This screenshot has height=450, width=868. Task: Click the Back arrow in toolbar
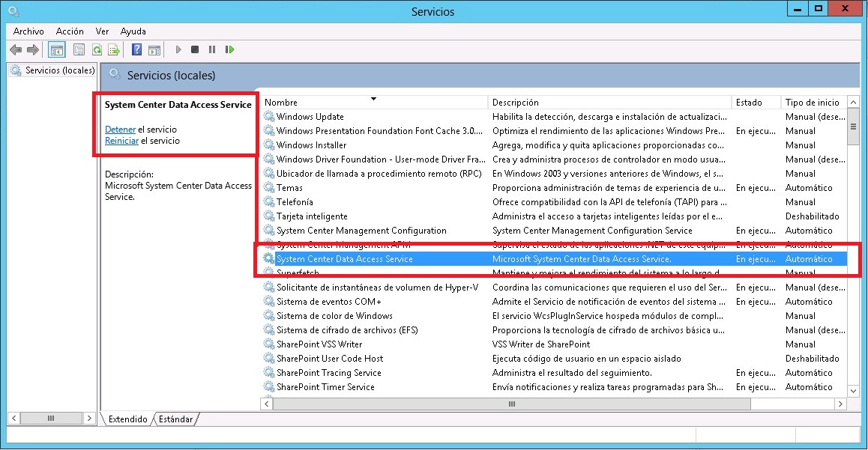(x=16, y=50)
